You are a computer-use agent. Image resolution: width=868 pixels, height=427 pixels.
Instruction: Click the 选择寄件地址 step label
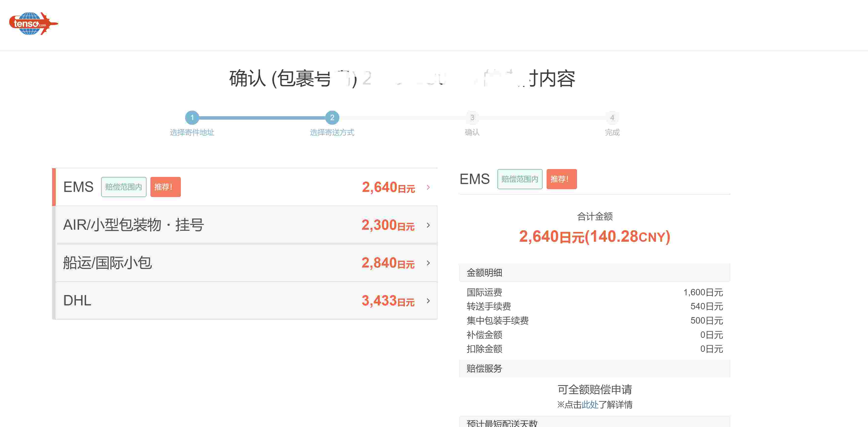[192, 132]
